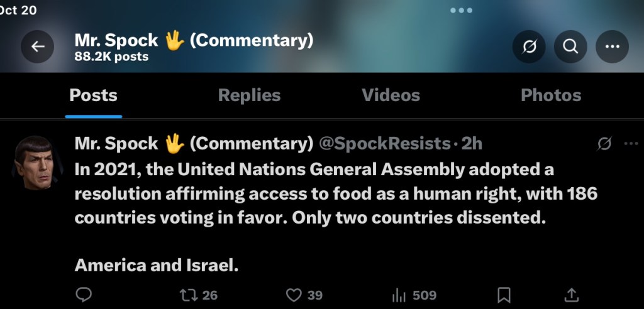Bookmark the United Nations food post
This screenshot has height=309, width=644.
(504, 295)
